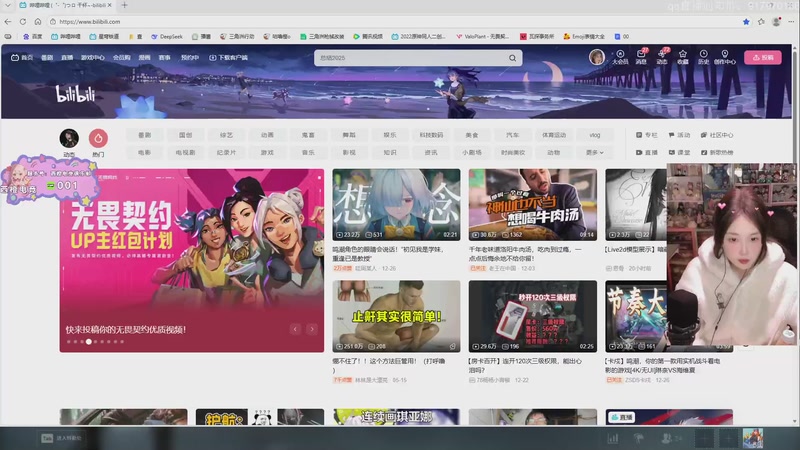Click the browser back arrow
800x450 pixels.
8,22
